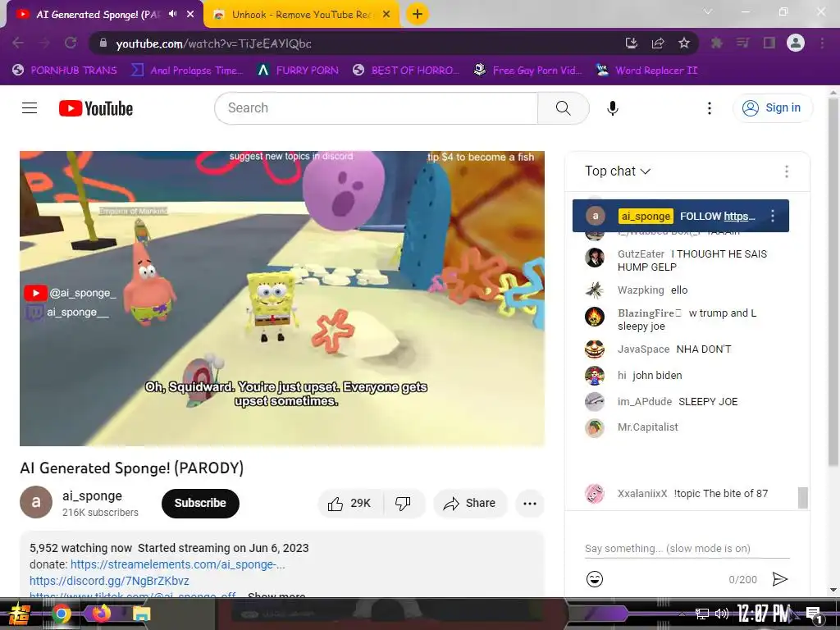The image size is (840, 630).
Task: Reload the current page
Action: click(x=71, y=43)
